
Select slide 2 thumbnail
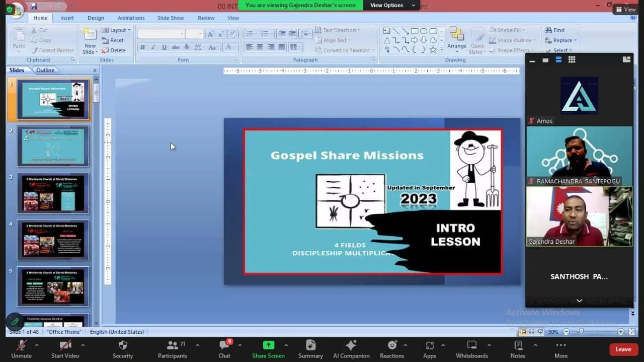coord(53,146)
